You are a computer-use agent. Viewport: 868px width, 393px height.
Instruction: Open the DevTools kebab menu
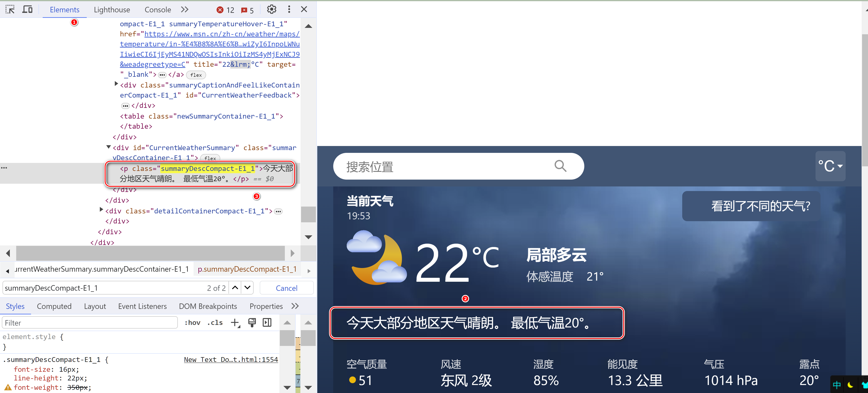coord(289,9)
